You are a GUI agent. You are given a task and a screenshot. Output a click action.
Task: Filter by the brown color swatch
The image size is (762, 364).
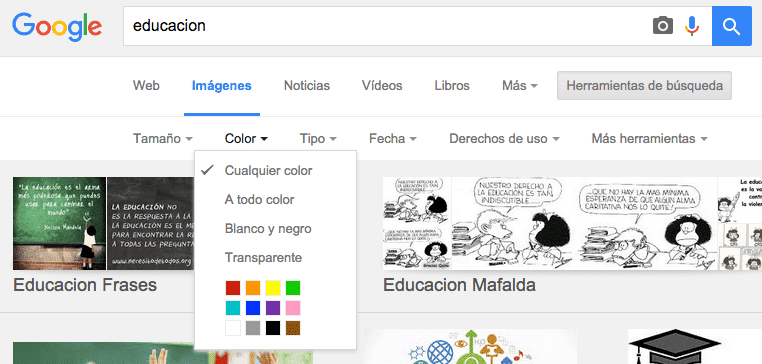click(293, 328)
